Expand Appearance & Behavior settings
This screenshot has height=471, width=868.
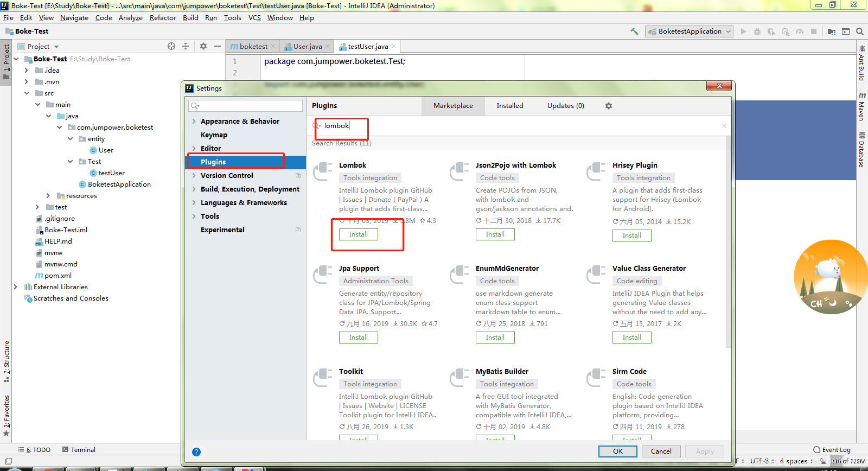194,122
